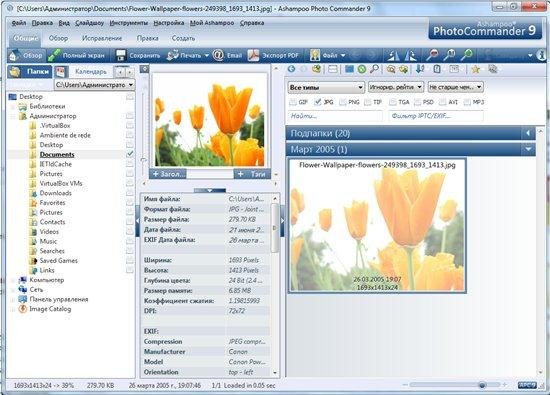Screen dimensions: 550x395
Task: Save the image with Сохранить
Action: pyautogui.click(x=138, y=55)
